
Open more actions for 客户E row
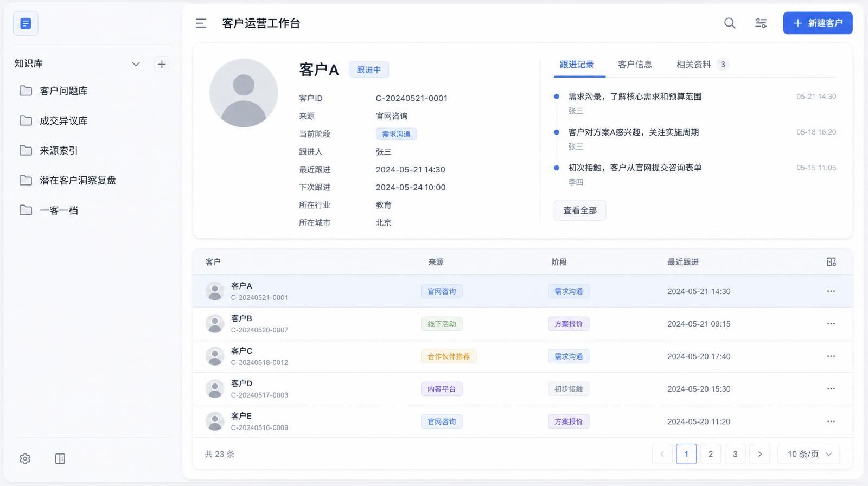[831, 421]
